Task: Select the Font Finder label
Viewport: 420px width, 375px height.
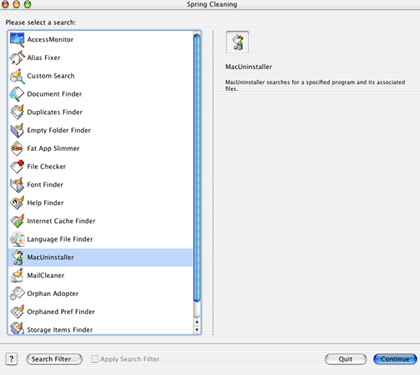Action: [x=45, y=185]
